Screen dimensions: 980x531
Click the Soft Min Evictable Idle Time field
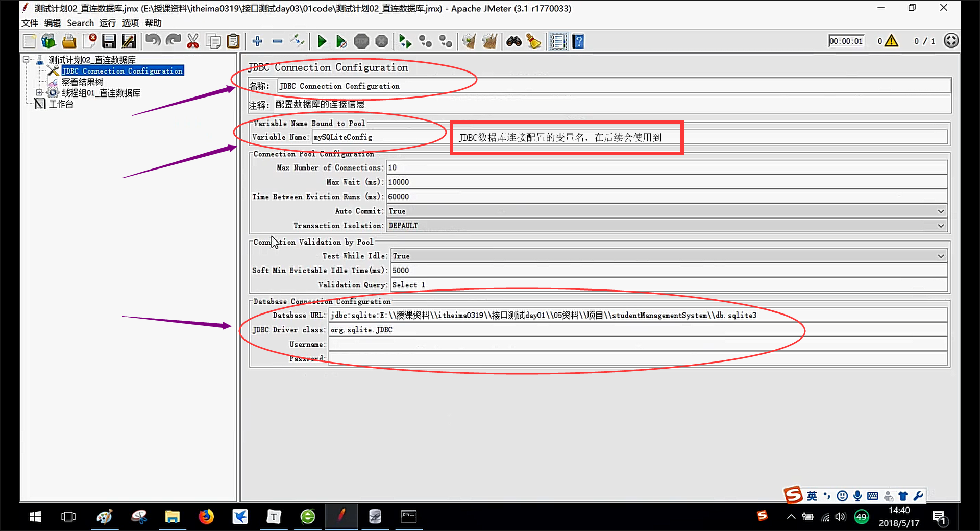669,270
